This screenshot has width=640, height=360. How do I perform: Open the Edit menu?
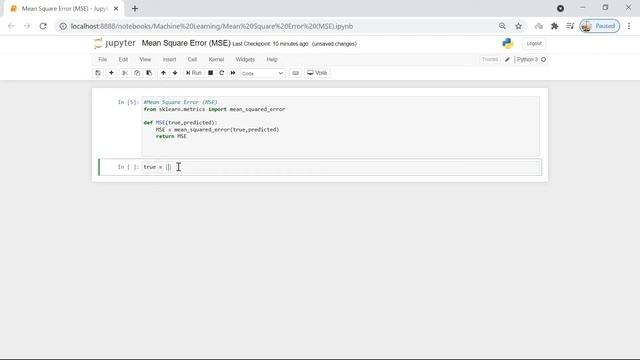123,60
